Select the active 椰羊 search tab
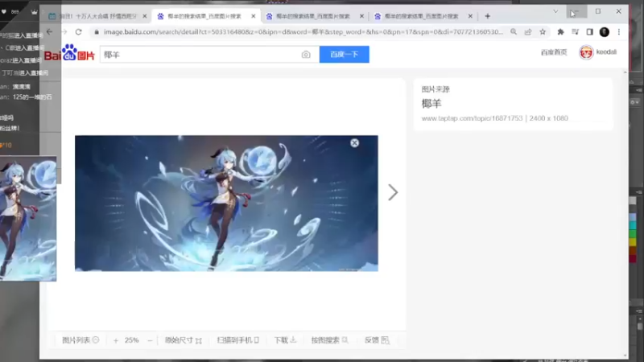The image size is (644, 362). [x=204, y=16]
